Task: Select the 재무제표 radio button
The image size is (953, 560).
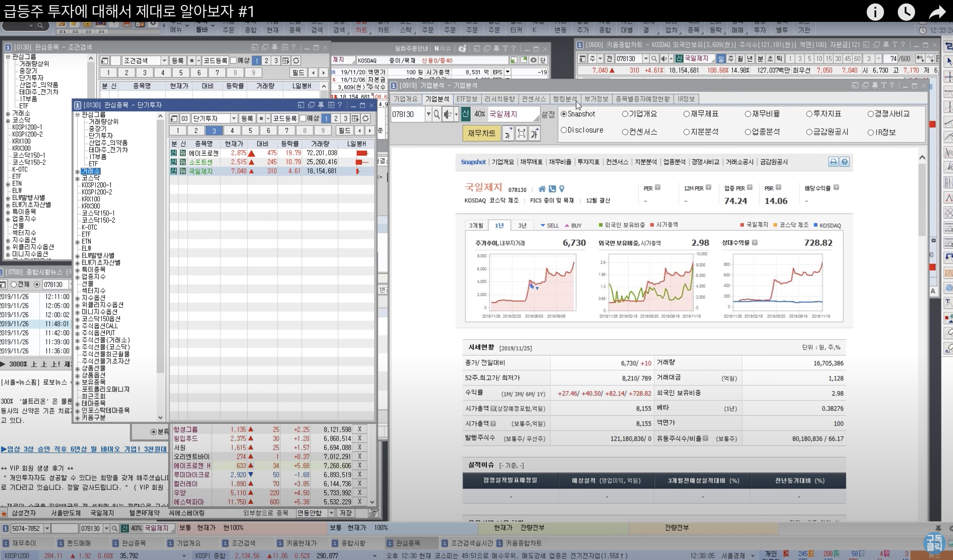Action: point(686,114)
